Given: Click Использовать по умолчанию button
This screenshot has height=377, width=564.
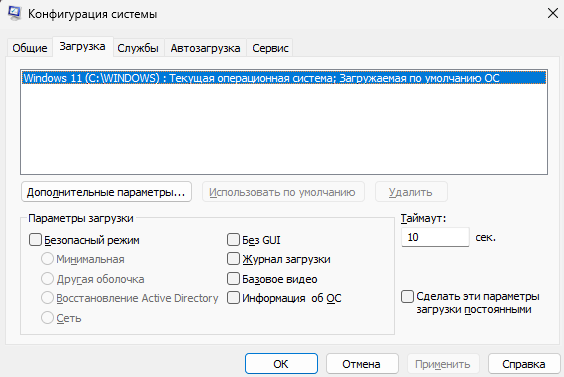Looking at the screenshot, I should [283, 192].
